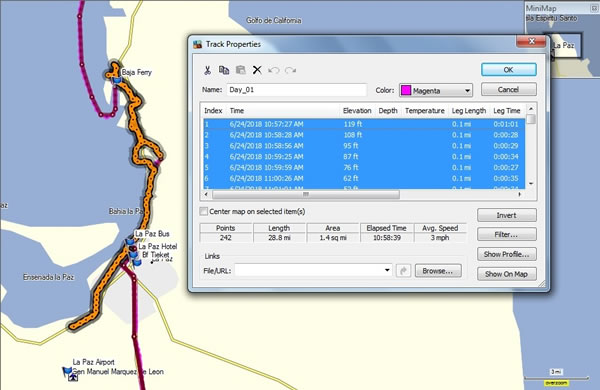Click the Cancel button
This screenshot has height=390, width=600.
509,90
